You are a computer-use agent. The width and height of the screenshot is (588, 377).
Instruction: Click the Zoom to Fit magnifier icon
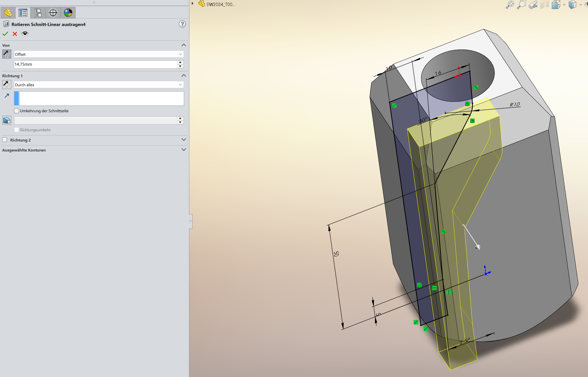pos(510,4)
